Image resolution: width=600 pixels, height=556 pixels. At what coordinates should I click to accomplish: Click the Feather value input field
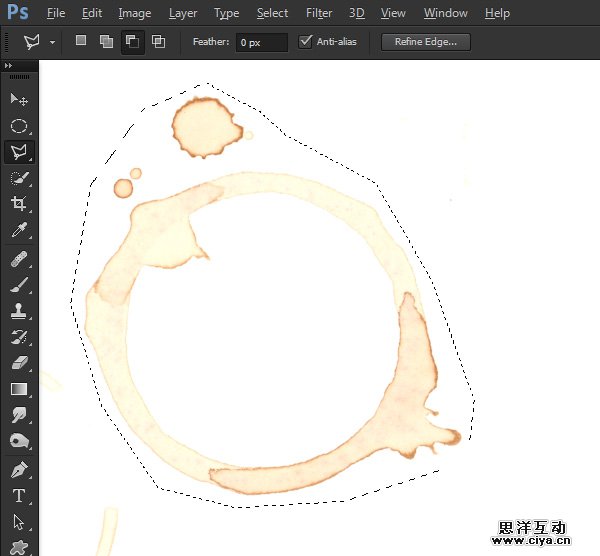pos(262,42)
